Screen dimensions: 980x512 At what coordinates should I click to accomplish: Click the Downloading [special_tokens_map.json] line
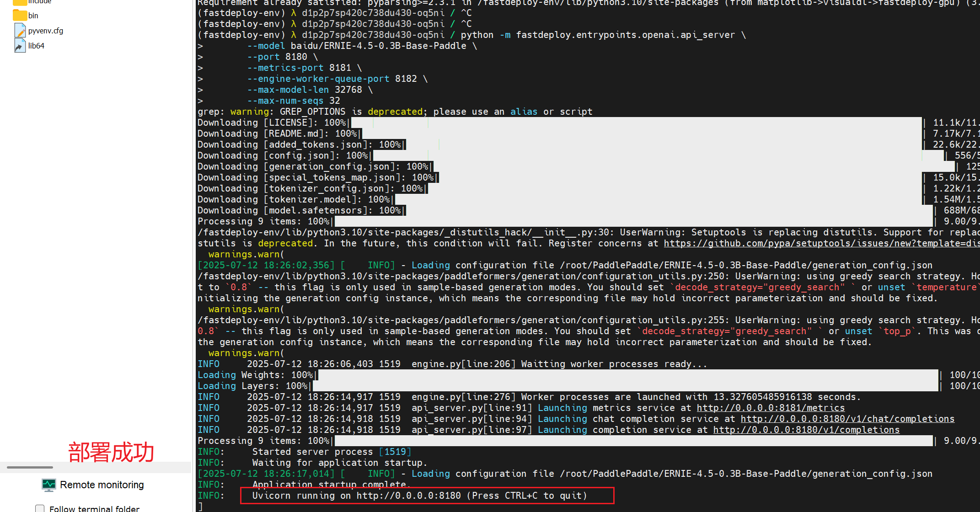[589, 178]
